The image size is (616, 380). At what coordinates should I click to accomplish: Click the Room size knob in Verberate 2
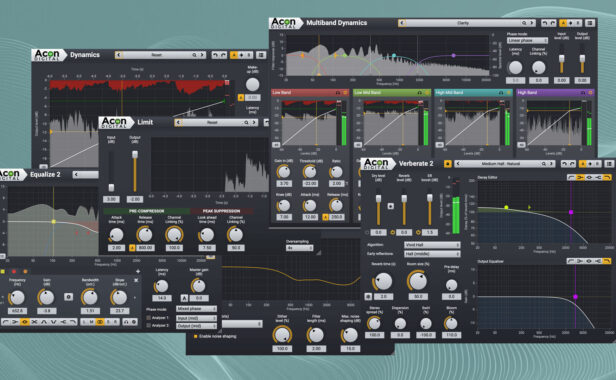(x=418, y=281)
